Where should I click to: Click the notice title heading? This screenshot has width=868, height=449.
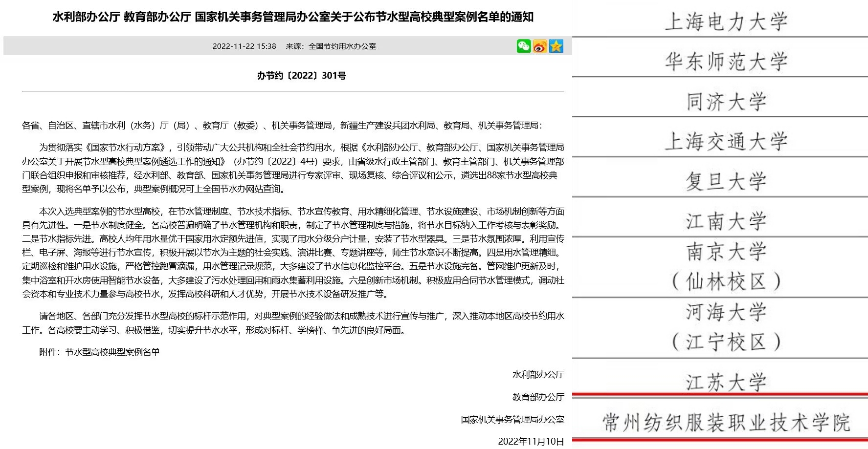click(293, 17)
